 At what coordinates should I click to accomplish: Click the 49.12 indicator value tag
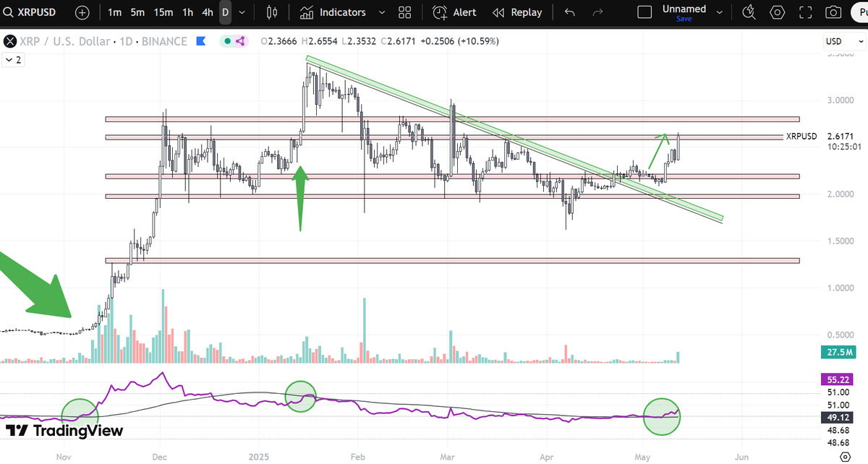[x=838, y=417]
